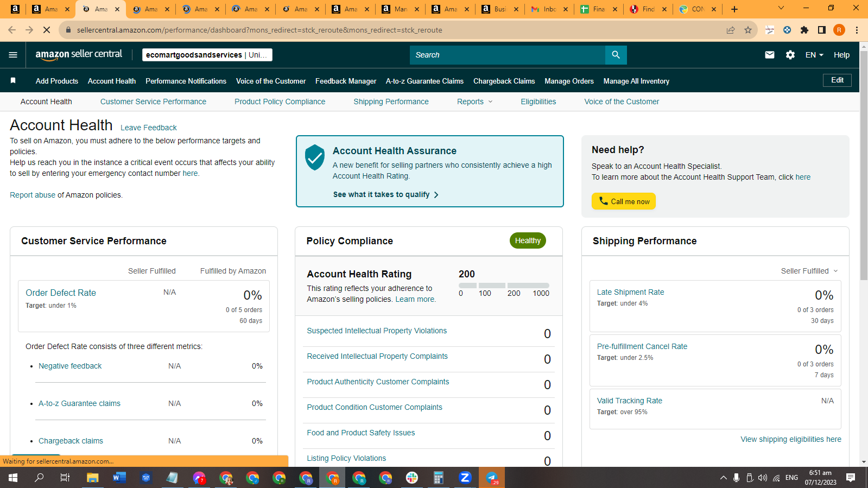Open the ecomartgoodsandservices account switcher
The width and height of the screenshot is (868, 488).
click(207, 55)
